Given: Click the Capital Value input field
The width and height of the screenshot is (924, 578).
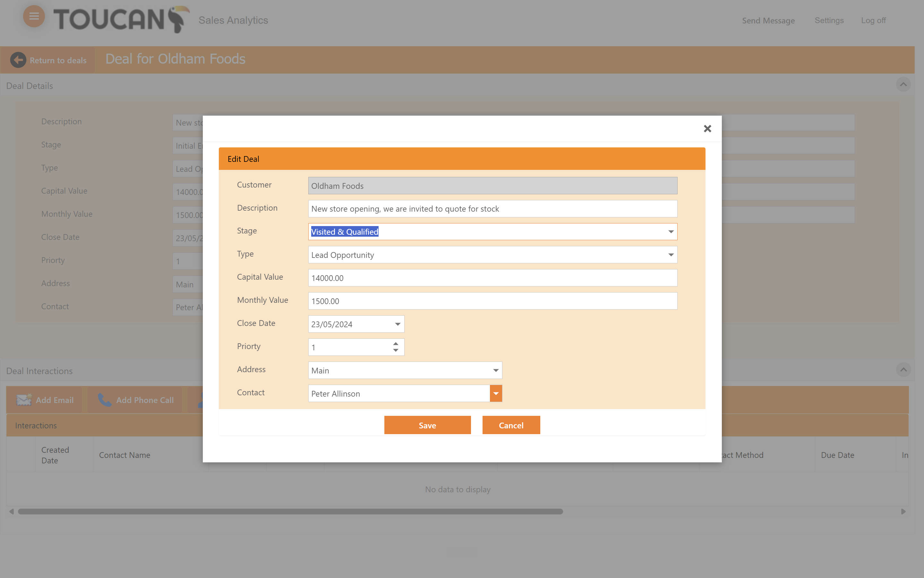Looking at the screenshot, I should (x=492, y=278).
